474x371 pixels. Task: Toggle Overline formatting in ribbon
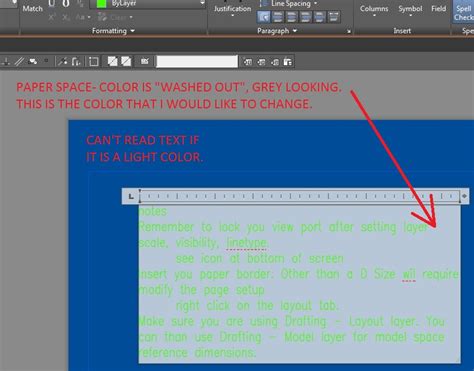pyautogui.click(x=66, y=4)
